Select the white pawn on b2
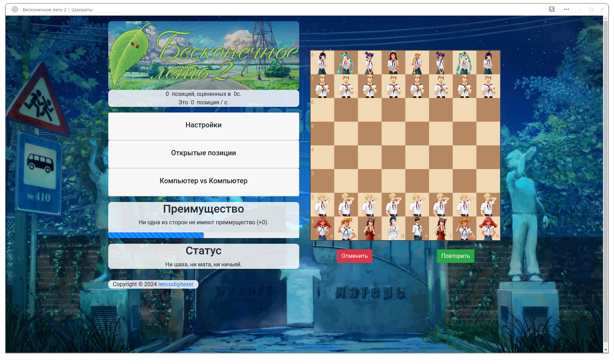The width and height of the screenshot is (614, 364). coord(346,204)
